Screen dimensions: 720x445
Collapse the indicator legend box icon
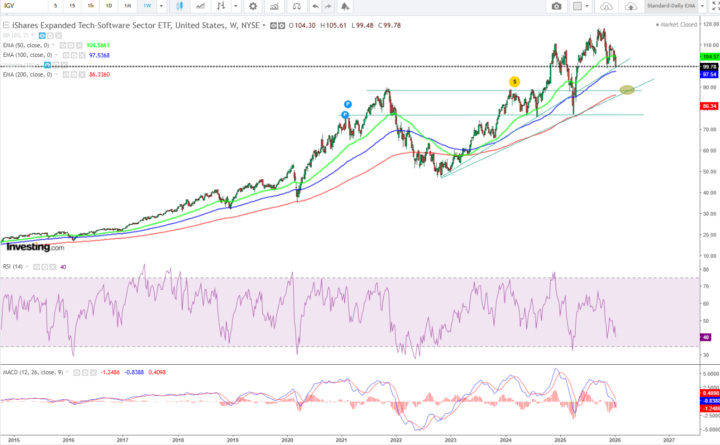click(6, 25)
